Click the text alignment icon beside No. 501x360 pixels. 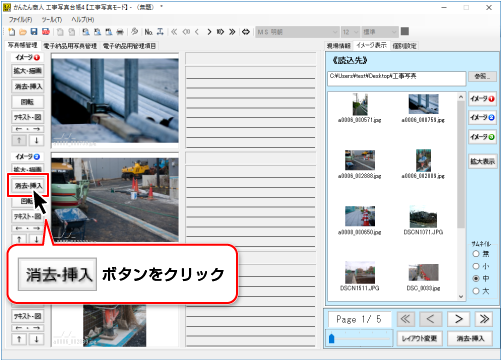point(160,32)
